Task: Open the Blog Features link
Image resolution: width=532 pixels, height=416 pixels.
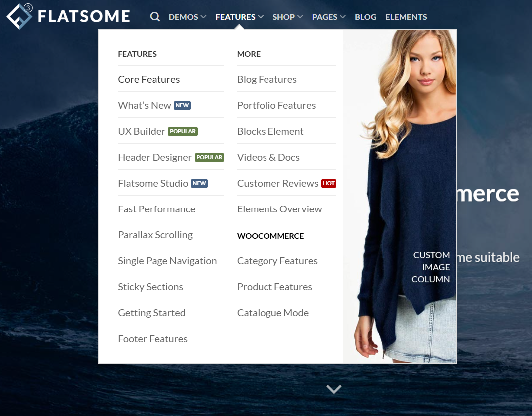Action: (x=267, y=79)
